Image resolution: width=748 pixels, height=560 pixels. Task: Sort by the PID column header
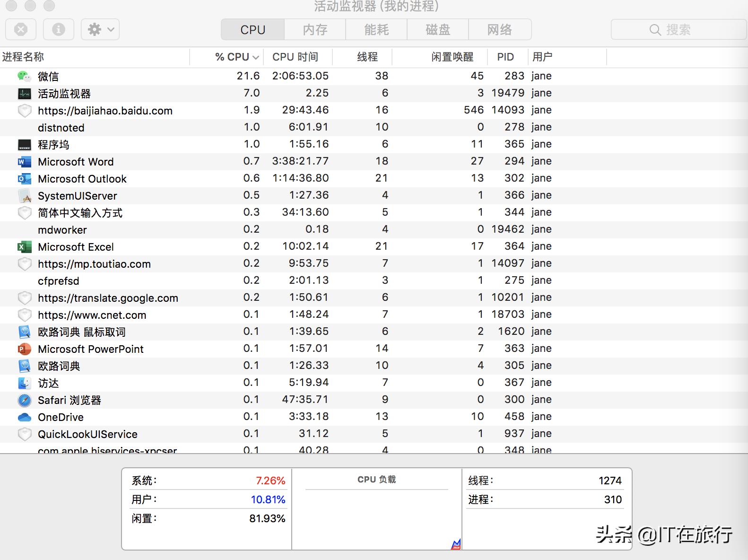[507, 57]
